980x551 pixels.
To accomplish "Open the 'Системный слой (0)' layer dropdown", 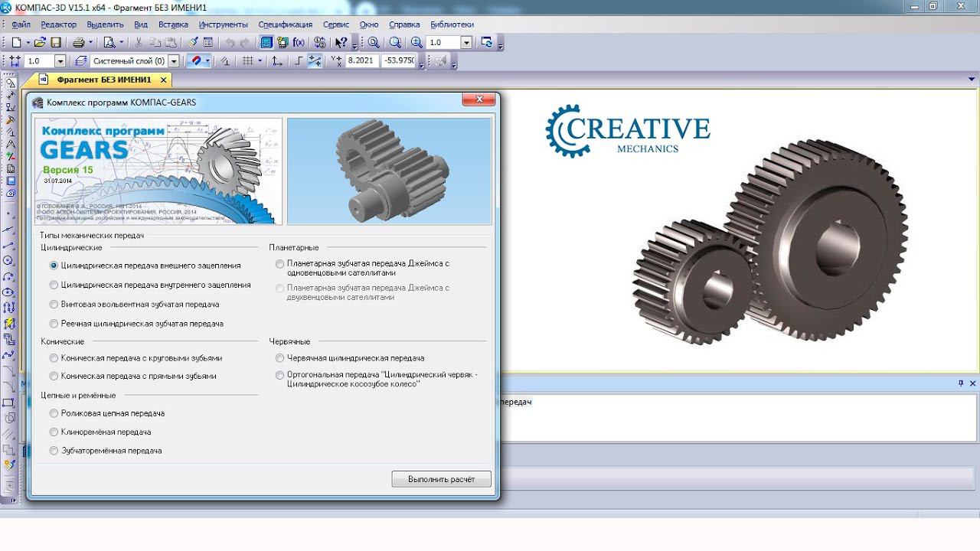I will (x=174, y=61).
